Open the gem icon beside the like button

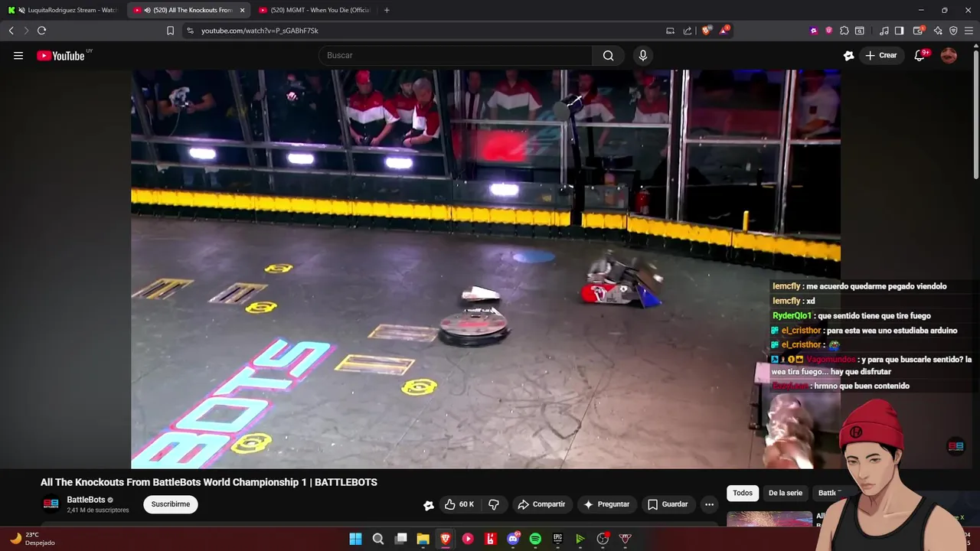coord(429,504)
